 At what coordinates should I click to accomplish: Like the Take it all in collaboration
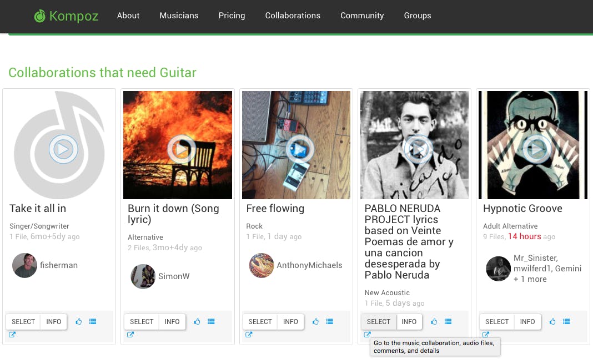[x=79, y=322]
